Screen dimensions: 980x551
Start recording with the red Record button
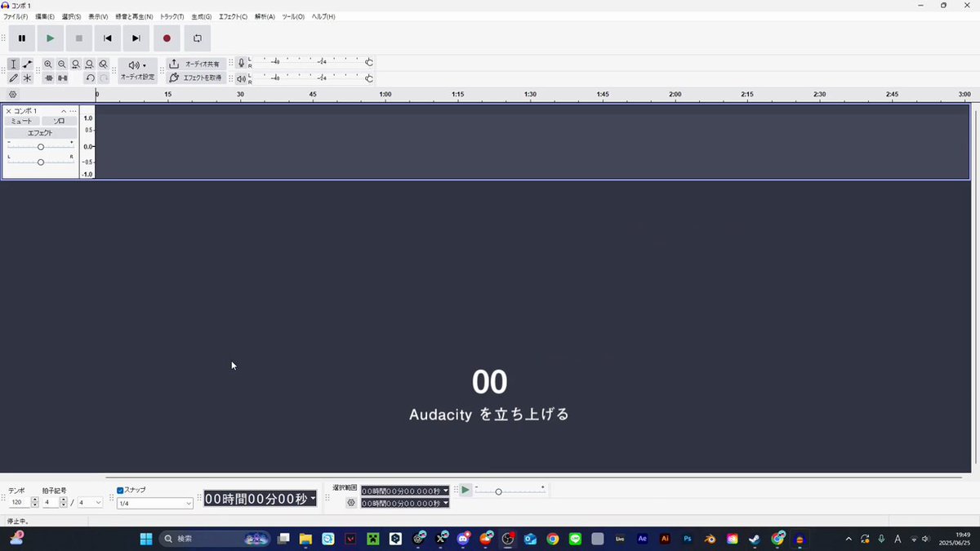pos(167,38)
